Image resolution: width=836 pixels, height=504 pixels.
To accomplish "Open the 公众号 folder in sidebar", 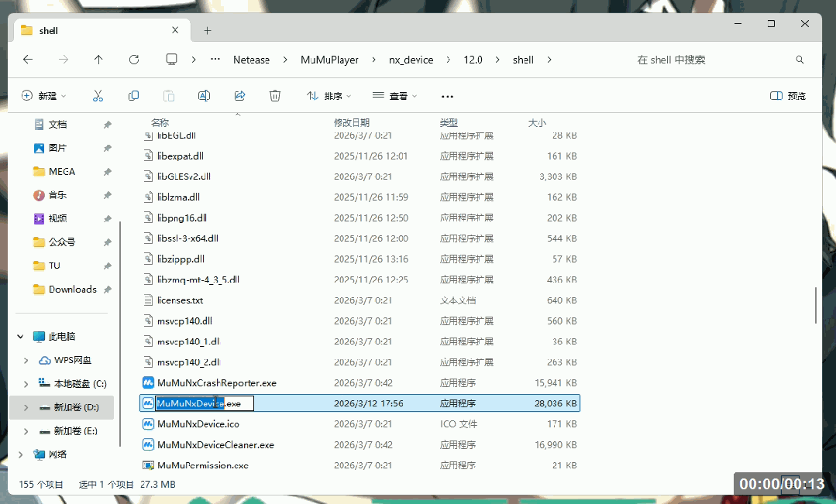I will tap(62, 242).
